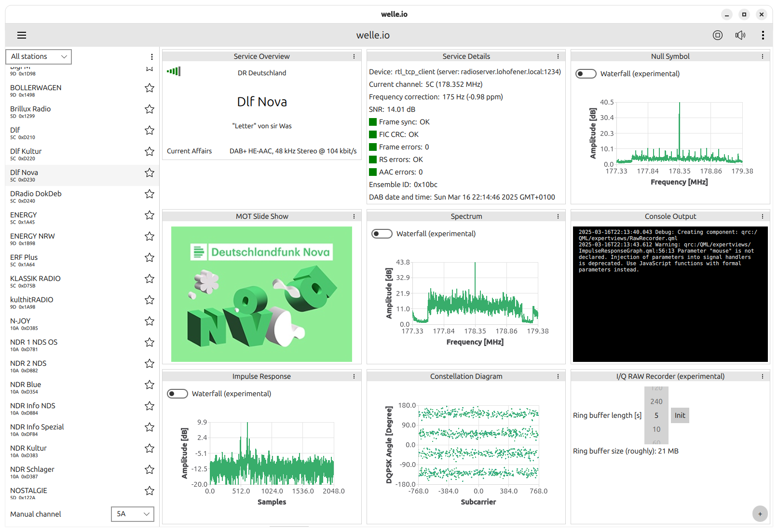Select the BOLLERWAGEN station row
The height and width of the screenshot is (532, 778).
click(x=82, y=91)
